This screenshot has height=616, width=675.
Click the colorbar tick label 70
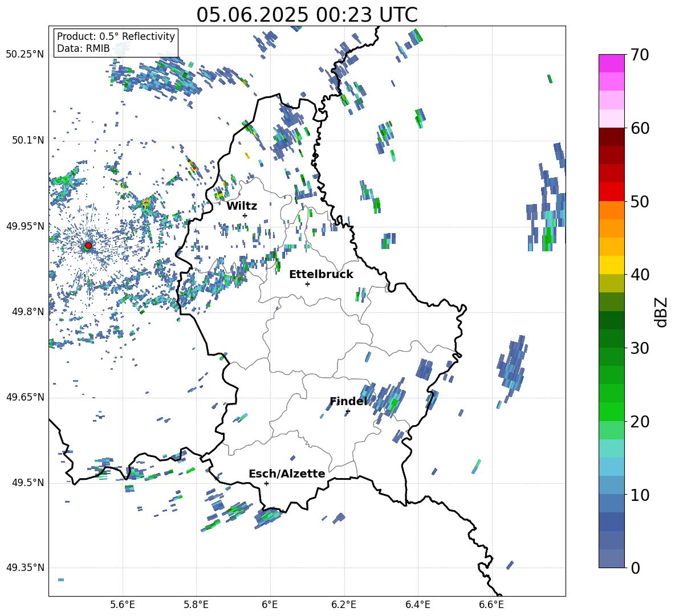640,55
